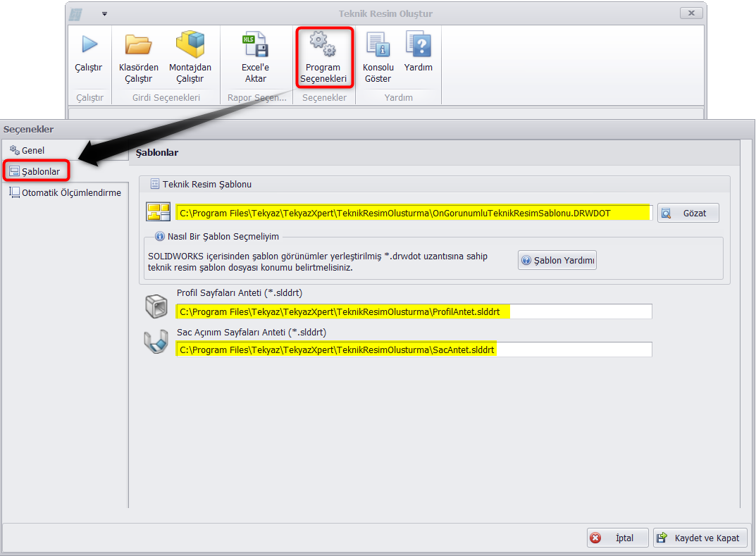
Task: Select Montajdan Çalıştır assembly icon
Action: pyautogui.click(x=190, y=44)
